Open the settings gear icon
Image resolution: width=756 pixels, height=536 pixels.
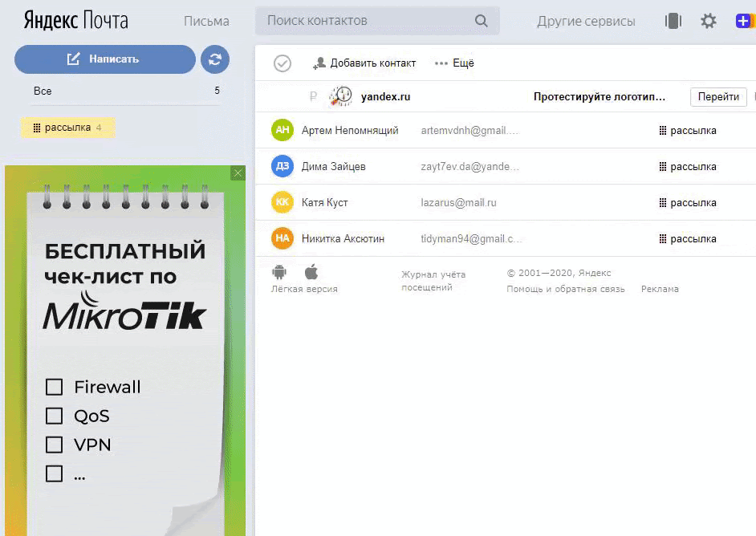pos(709,21)
